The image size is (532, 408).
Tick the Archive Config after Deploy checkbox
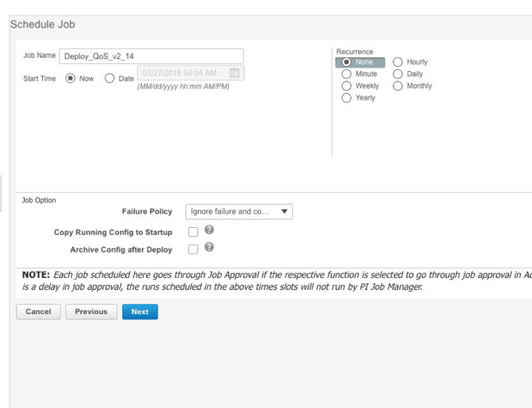coord(193,249)
